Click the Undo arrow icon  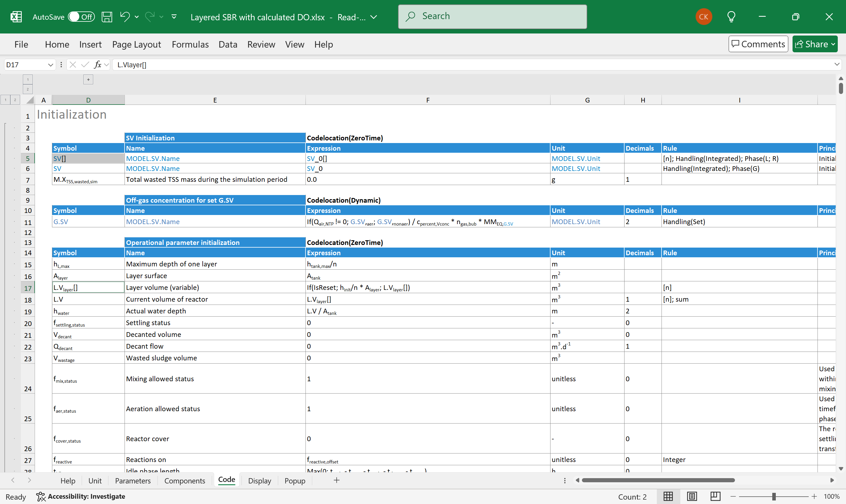point(125,16)
